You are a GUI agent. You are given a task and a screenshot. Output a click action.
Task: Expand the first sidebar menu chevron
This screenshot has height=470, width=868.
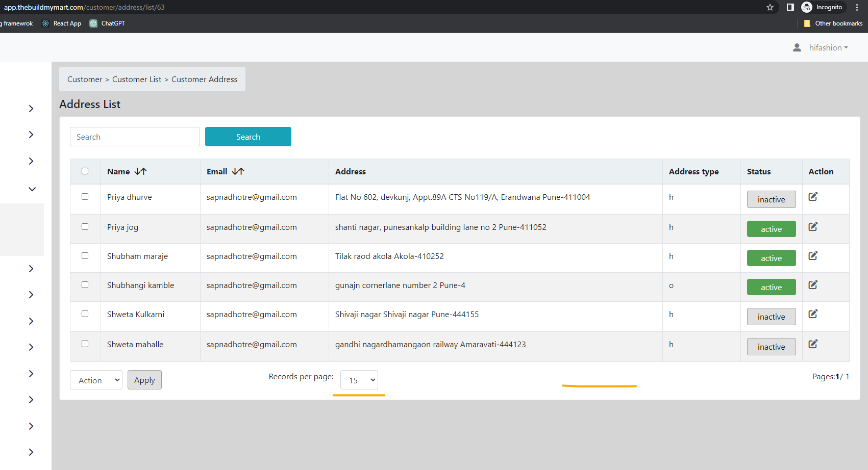point(31,109)
